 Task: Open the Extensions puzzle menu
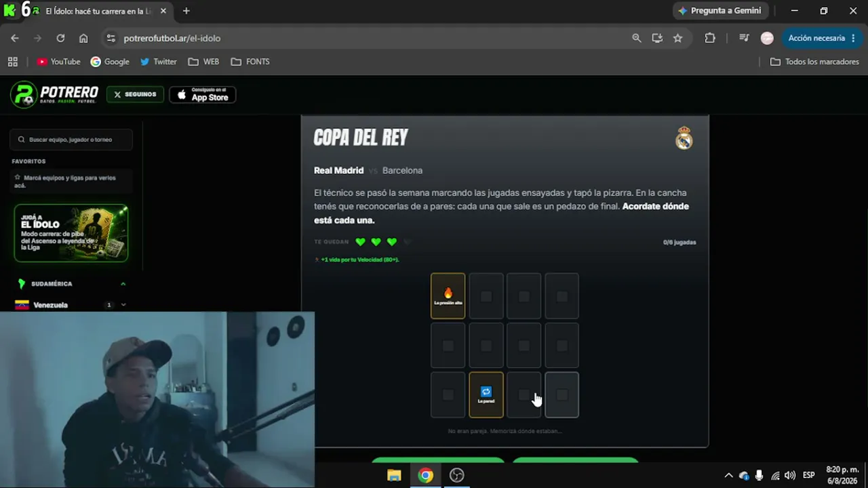(710, 38)
